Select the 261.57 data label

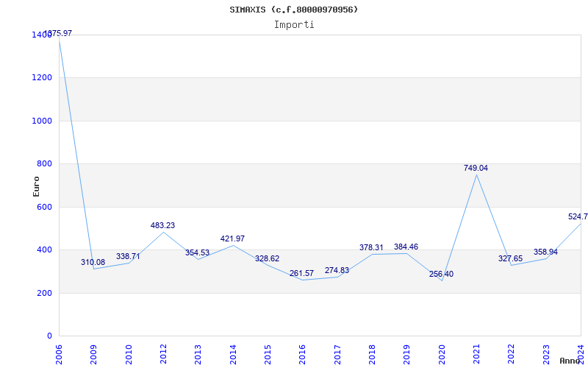[301, 273]
